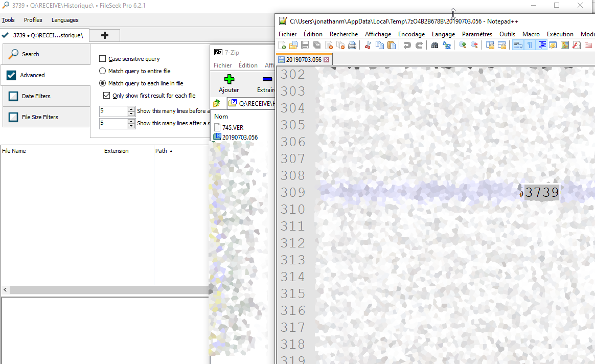Go up one folder in 7-Zip

(217, 103)
